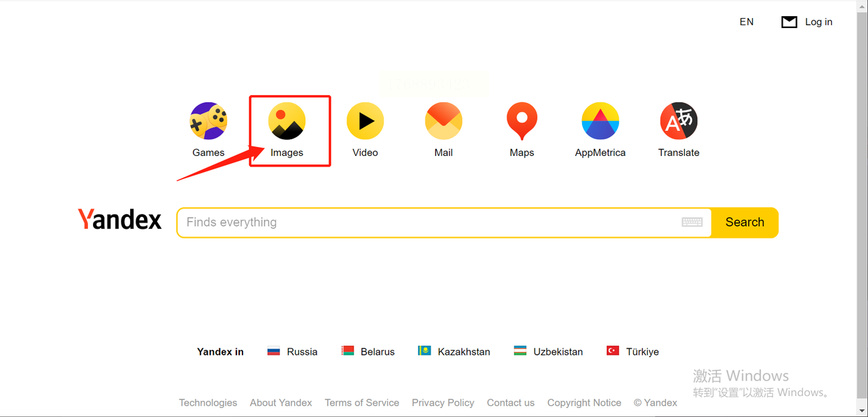
Task: Click the Log in link
Action: click(818, 22)
